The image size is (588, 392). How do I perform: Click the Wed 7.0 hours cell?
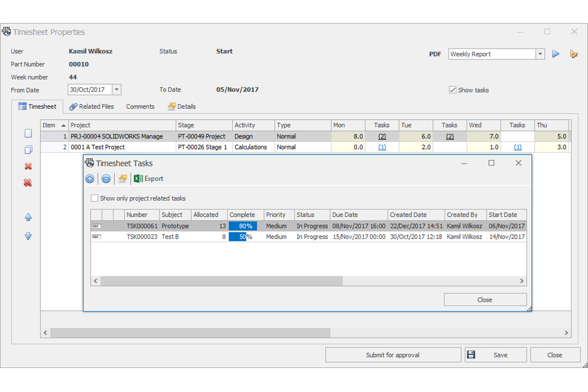click(x=484, y=136)
